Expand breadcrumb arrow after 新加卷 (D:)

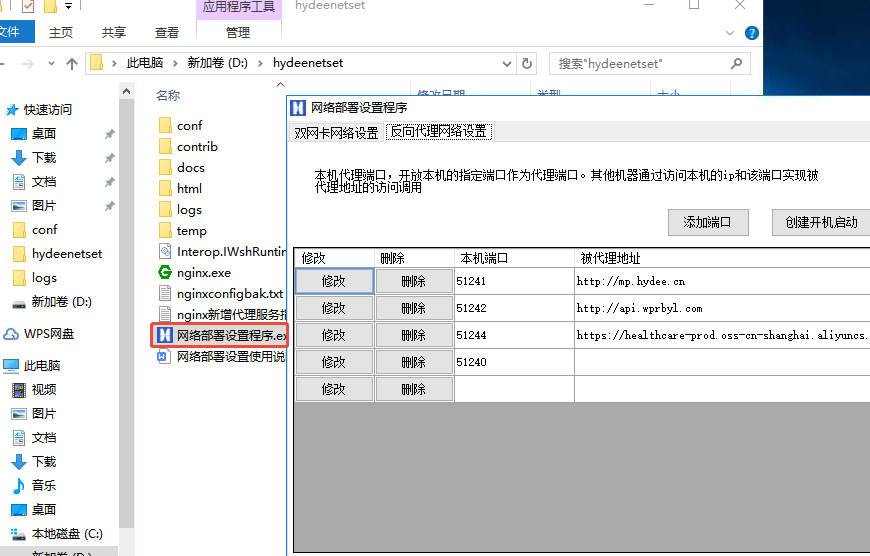[260, 63]
